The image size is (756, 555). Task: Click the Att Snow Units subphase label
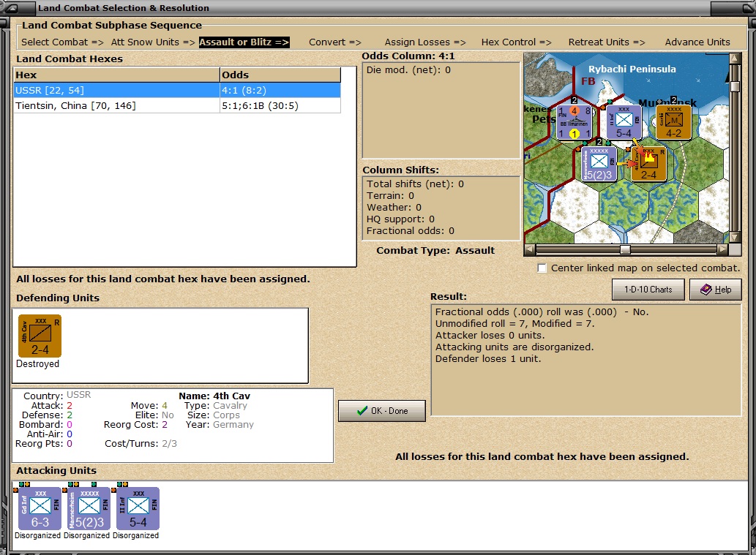[153, 42]
